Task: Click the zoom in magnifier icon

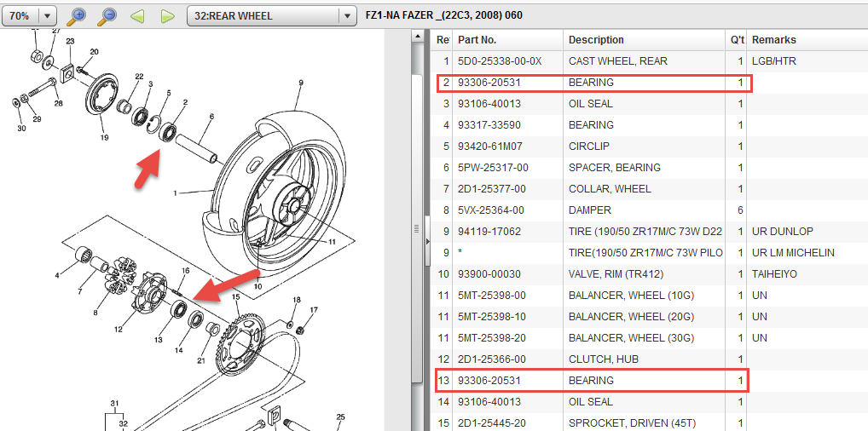Action: tap(78, 15)
